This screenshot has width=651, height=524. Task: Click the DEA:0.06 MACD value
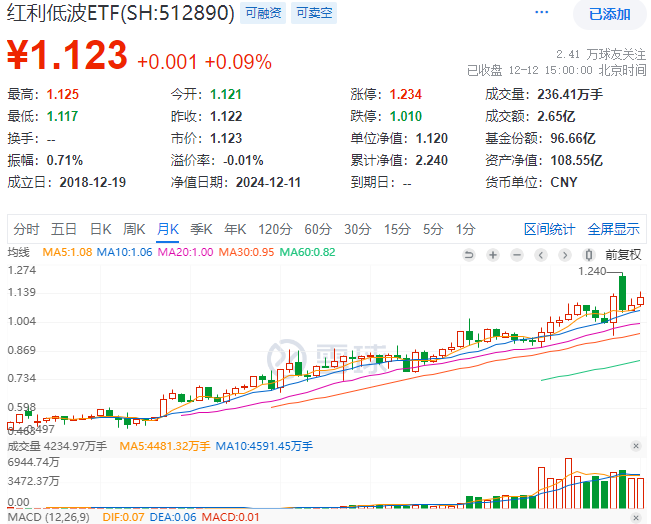[x=173, y=517]
